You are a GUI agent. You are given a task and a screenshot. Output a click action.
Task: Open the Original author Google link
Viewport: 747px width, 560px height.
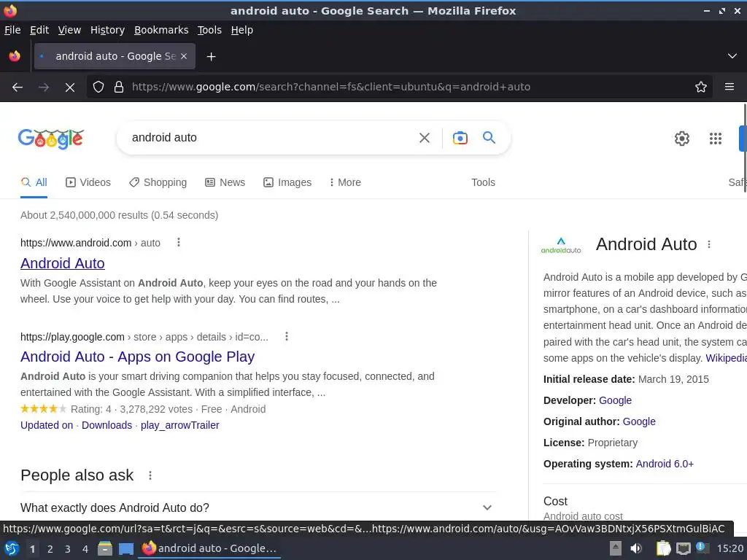pos(639,421)
